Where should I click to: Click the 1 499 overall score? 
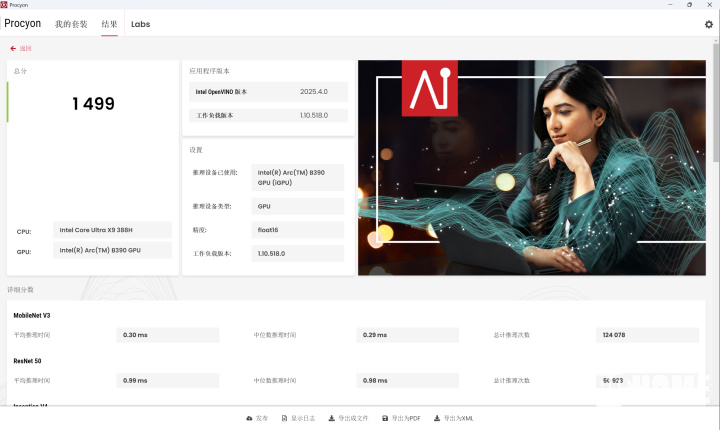pyautogui.click(x=93, y=104)
